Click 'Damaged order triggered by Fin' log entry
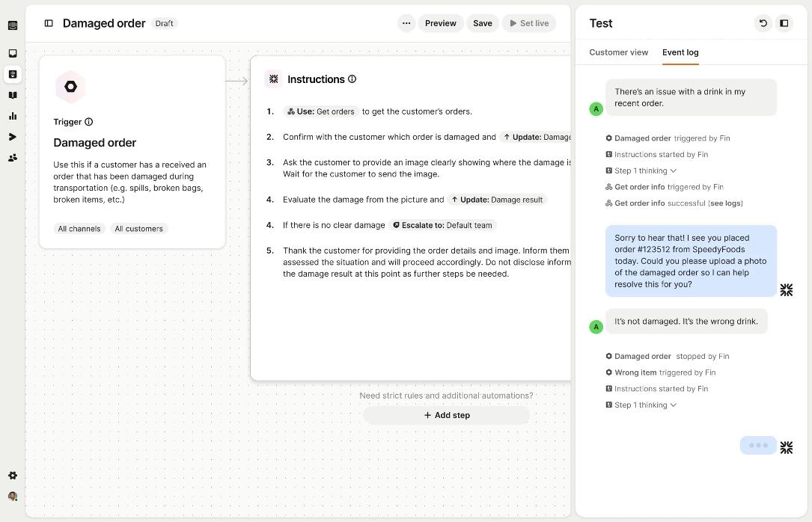The image size is (812, 522). [x=668, y=138]
